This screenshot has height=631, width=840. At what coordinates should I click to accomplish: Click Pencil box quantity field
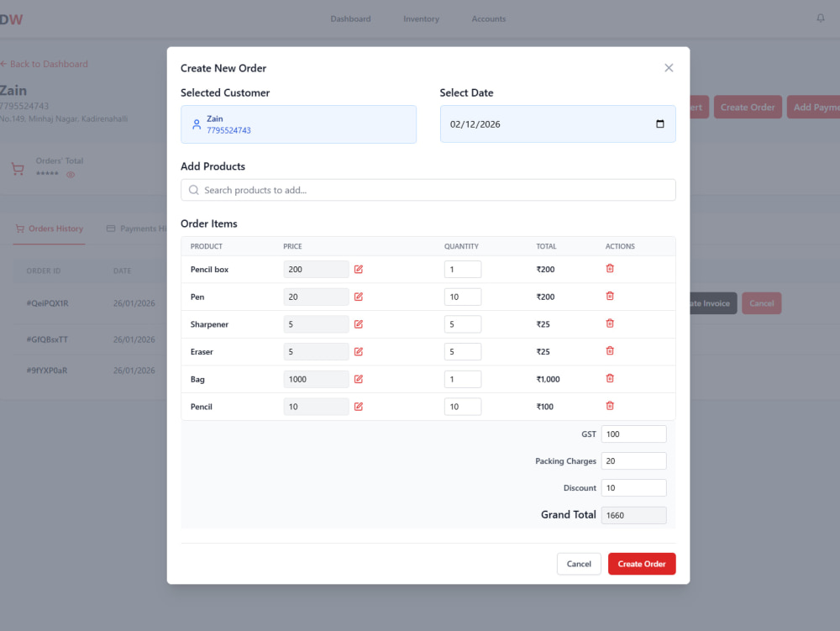pyautogui.click(x=462, y=270)
